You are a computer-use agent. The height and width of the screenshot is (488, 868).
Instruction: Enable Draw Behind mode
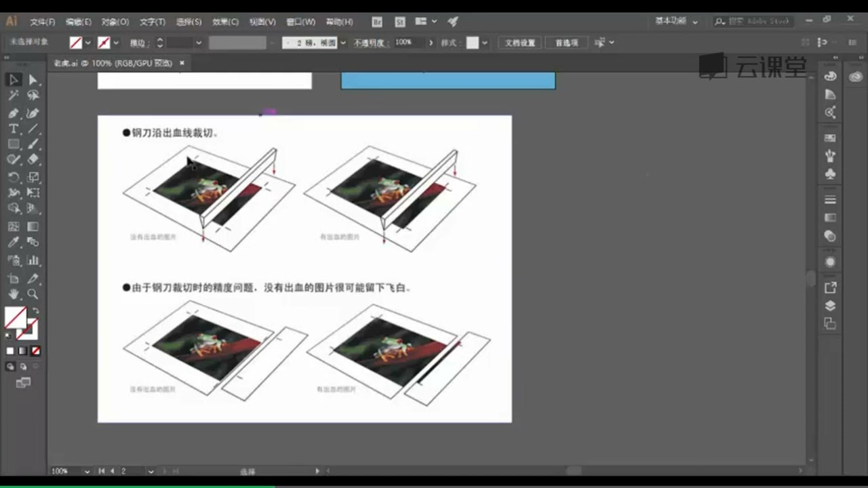(x=23, y=366)
